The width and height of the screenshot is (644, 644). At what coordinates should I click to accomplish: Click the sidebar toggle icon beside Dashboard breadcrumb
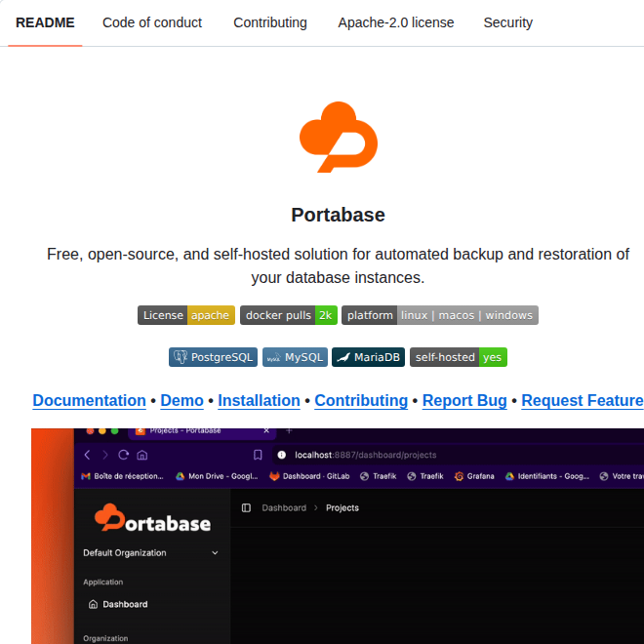(246, 507)
